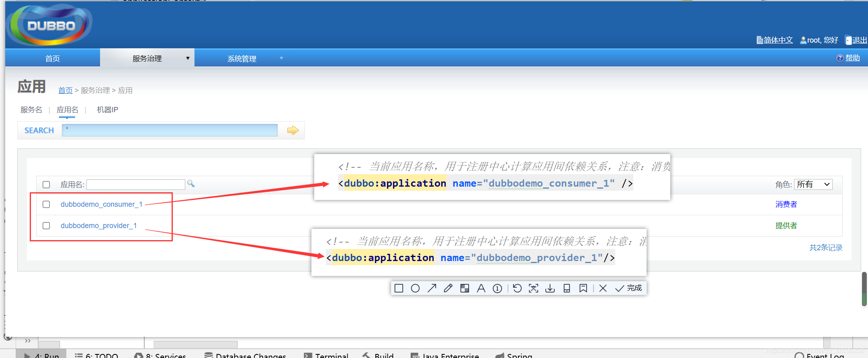Click magnifier icon next to 应用名 filter
Image resolution: width=868 pixels, height=358 pixels.
[x=191, y=184]
